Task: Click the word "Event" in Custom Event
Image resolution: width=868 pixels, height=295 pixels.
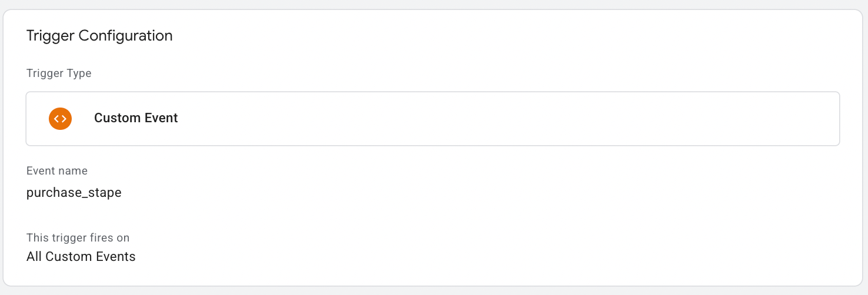Action: tap(161, 118)
